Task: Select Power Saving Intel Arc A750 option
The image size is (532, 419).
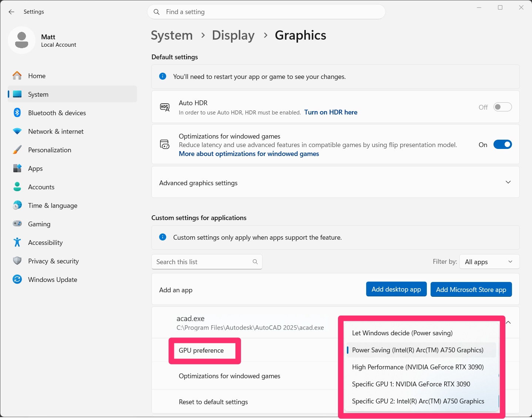Action: click(x=421, y=350)
